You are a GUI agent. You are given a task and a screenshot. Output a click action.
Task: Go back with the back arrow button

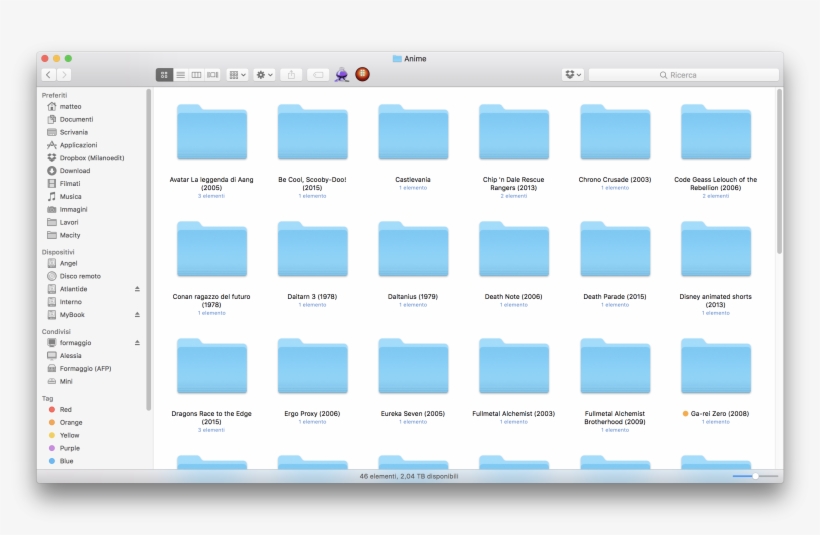click(x=49, y=75)
